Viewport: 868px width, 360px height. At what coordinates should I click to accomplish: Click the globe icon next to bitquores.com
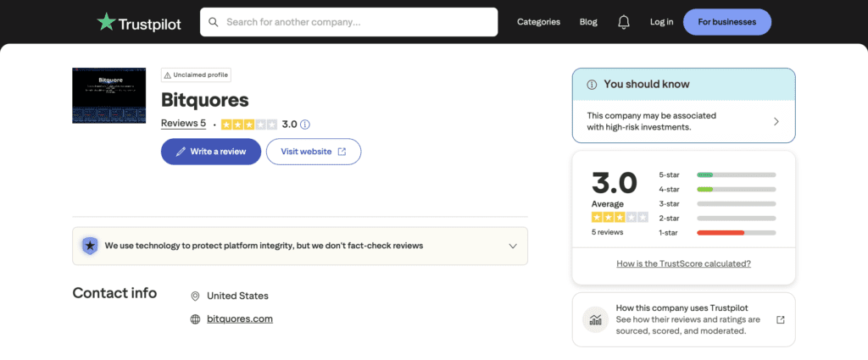195,319
